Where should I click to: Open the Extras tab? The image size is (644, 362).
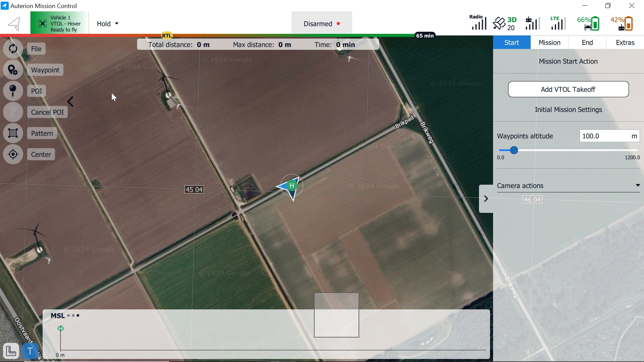(x=625, y=43)
